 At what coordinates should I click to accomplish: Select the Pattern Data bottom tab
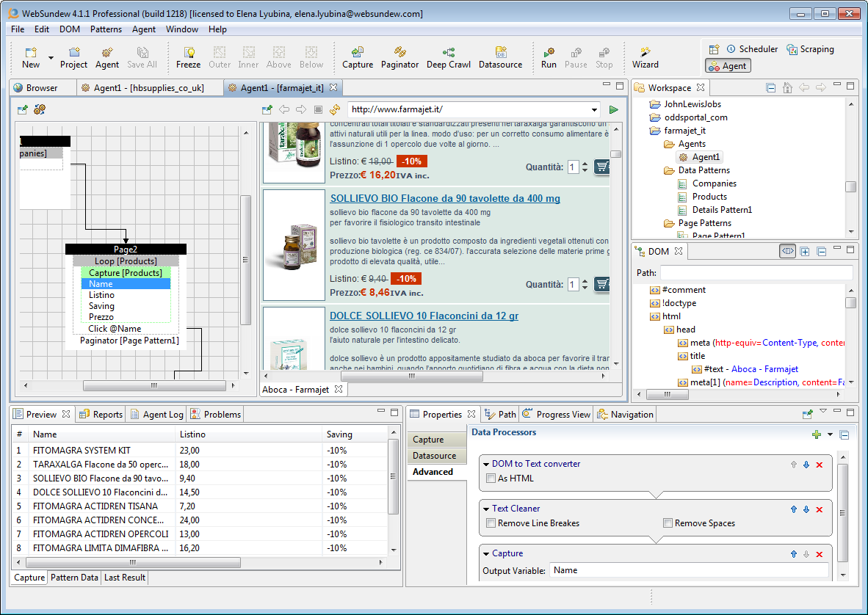74,578
